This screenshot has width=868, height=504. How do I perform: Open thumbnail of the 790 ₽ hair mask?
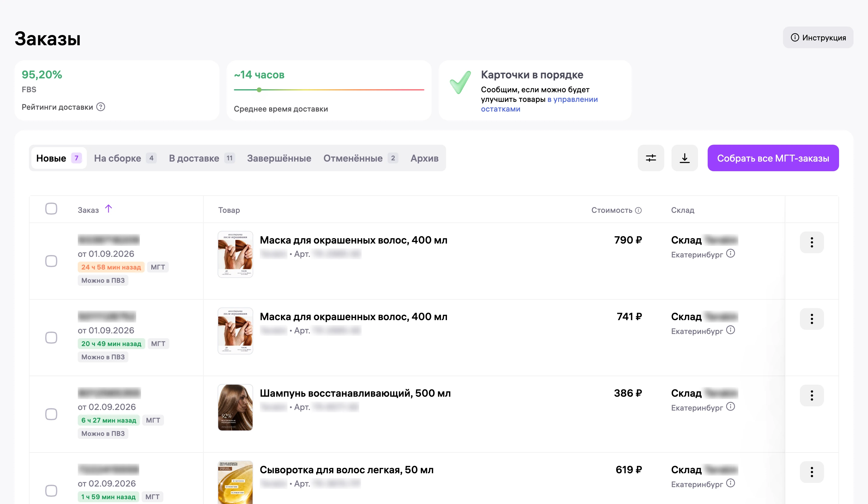coord(235,254)
